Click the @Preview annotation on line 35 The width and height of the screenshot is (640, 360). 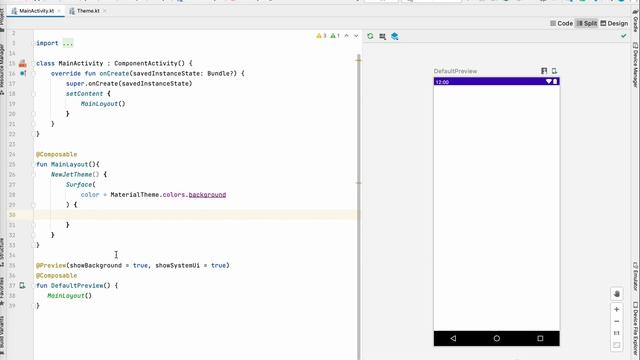tap(51, 265)
